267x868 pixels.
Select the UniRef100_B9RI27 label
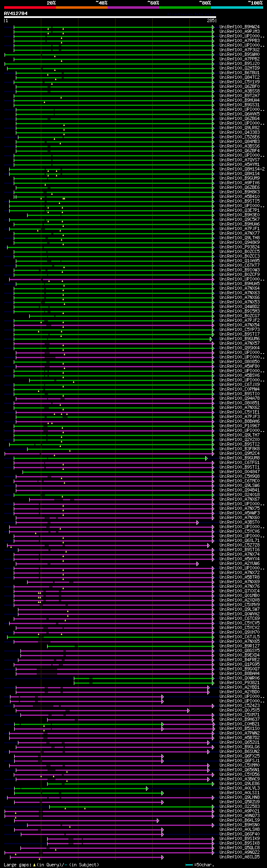[239, 646]
